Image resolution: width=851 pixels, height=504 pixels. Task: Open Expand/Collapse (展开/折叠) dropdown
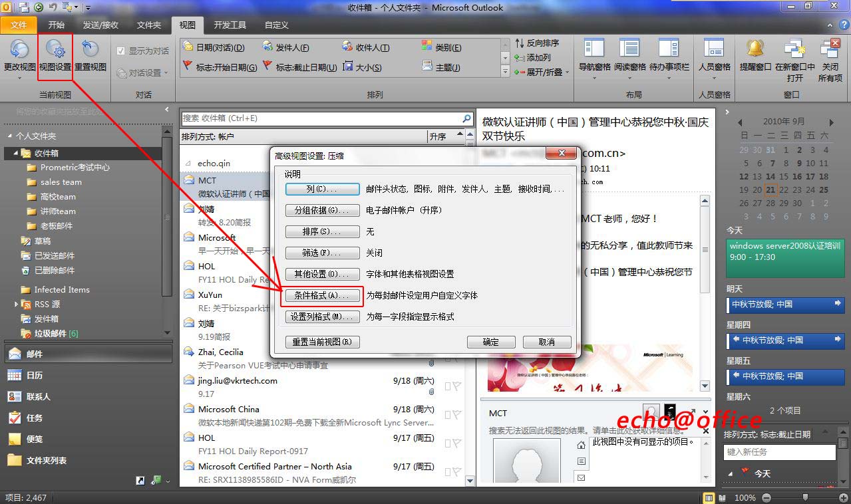tap(542, 72)
